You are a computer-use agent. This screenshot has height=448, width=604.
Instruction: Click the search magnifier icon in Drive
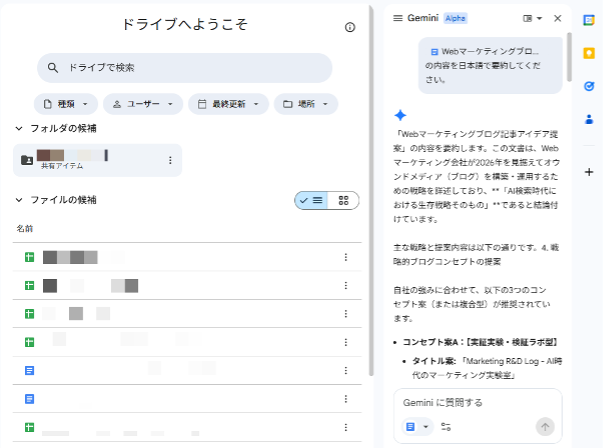53,68
